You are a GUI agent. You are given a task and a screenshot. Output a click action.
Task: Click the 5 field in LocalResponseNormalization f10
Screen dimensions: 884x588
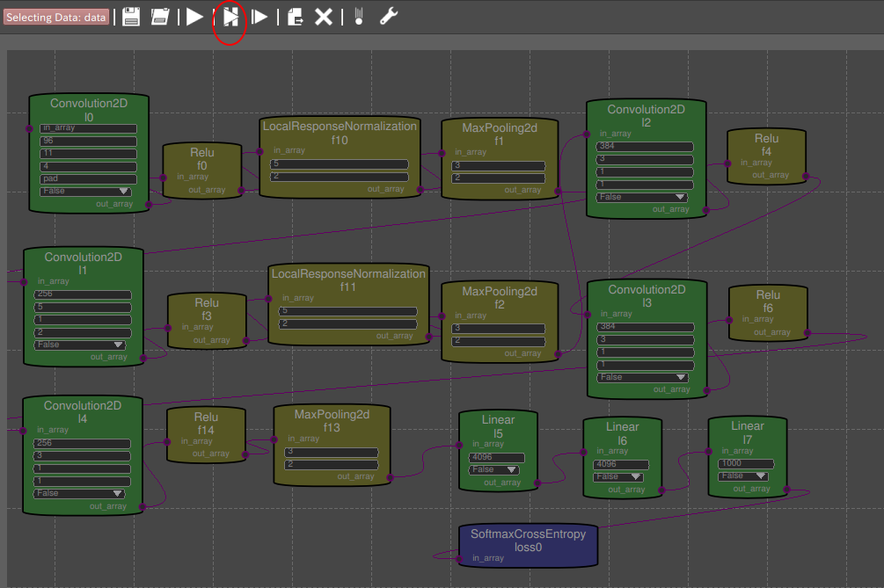point(340,163)
